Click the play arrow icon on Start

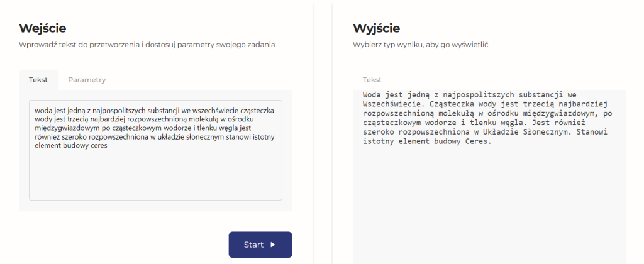click(x=273, y=245)
